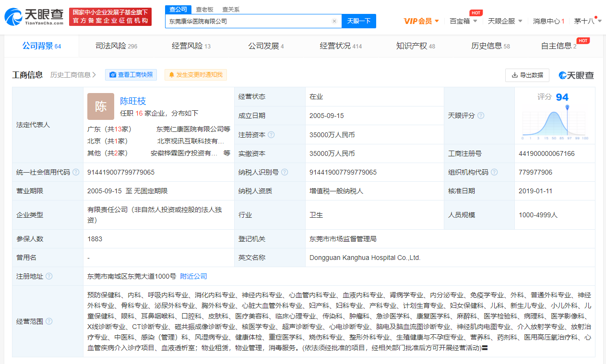
Task: Click the TianYanCha logo
Action: tap(34, 17)
